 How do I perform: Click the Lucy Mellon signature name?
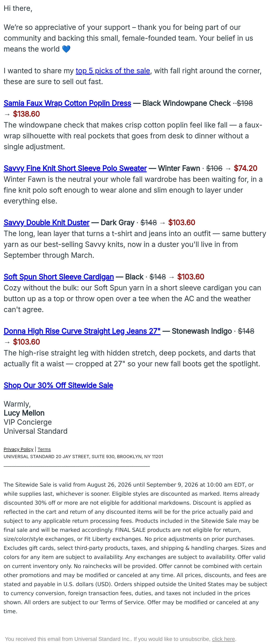pyautogui.click(x=24, y=413)
